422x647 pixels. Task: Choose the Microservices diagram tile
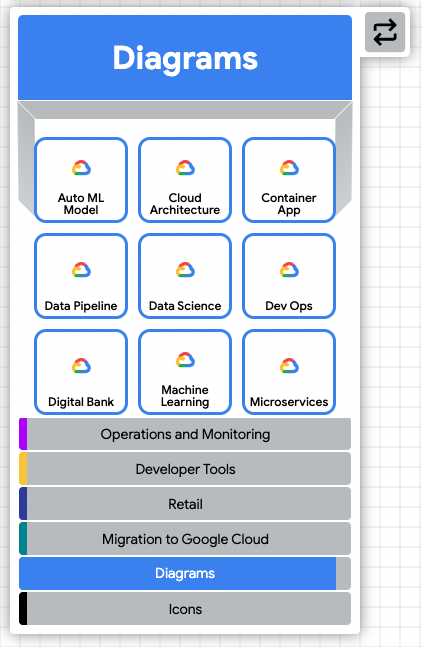pyautogui.click(x=289, y=372)
